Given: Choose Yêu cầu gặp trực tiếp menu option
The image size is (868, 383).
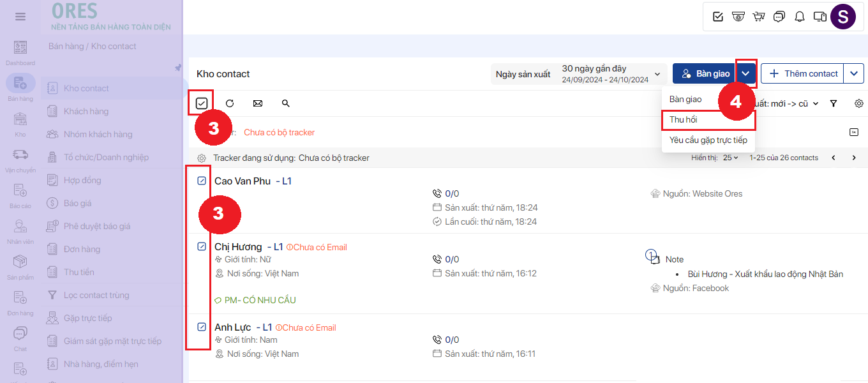Looking at the screenshot, I should click(708, 140).
